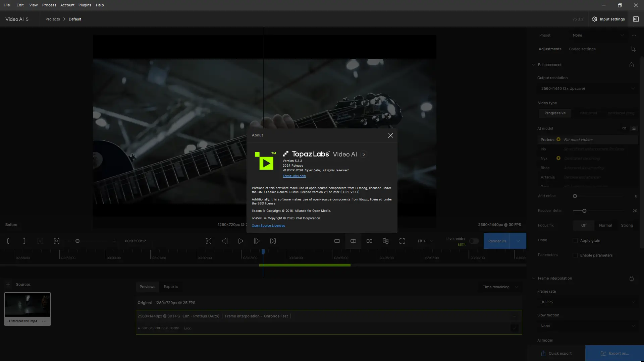
Task: Open the Process menu
Action: [x=49, y=5]
